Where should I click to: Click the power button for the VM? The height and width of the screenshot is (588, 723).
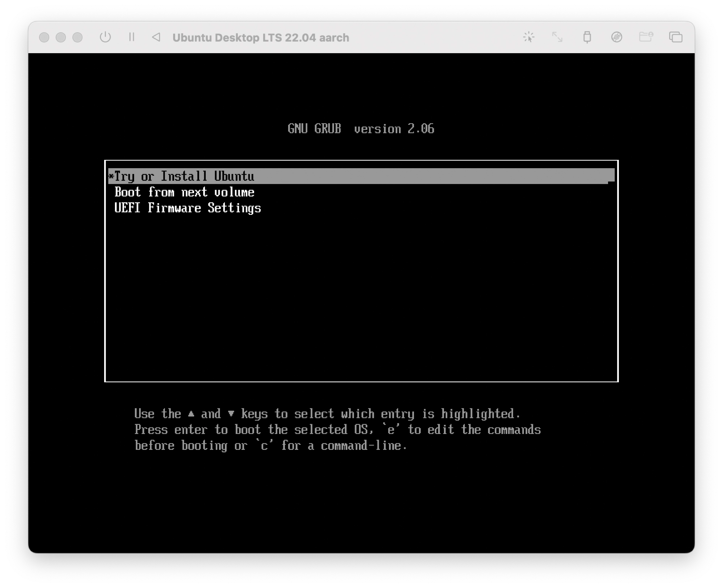click(x=105, y=37)
